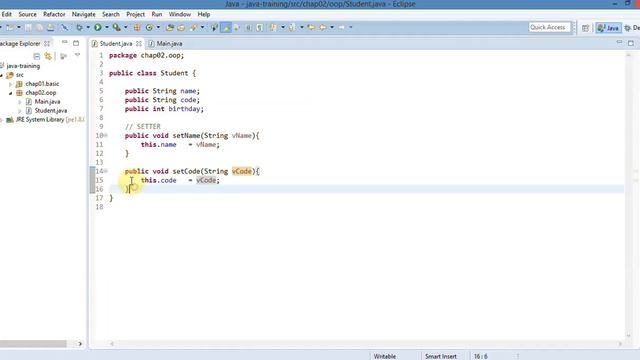This screenshot has width=640, height=360.
Task: Open the Source menu
Action: [x=27, y=14]
